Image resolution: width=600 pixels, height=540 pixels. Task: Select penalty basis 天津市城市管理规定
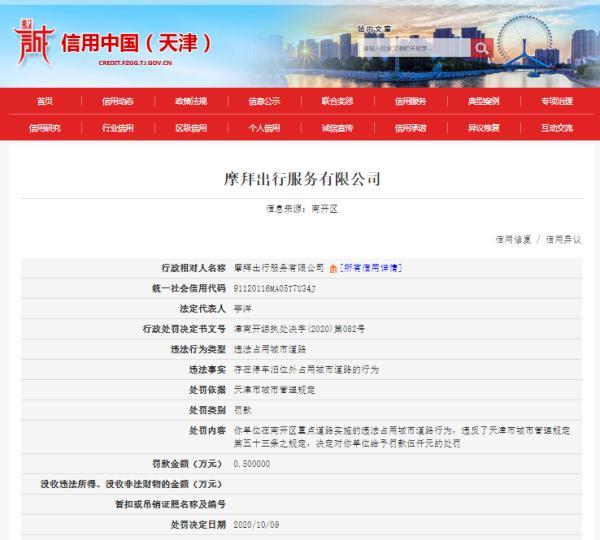click(x=274, y=390)
